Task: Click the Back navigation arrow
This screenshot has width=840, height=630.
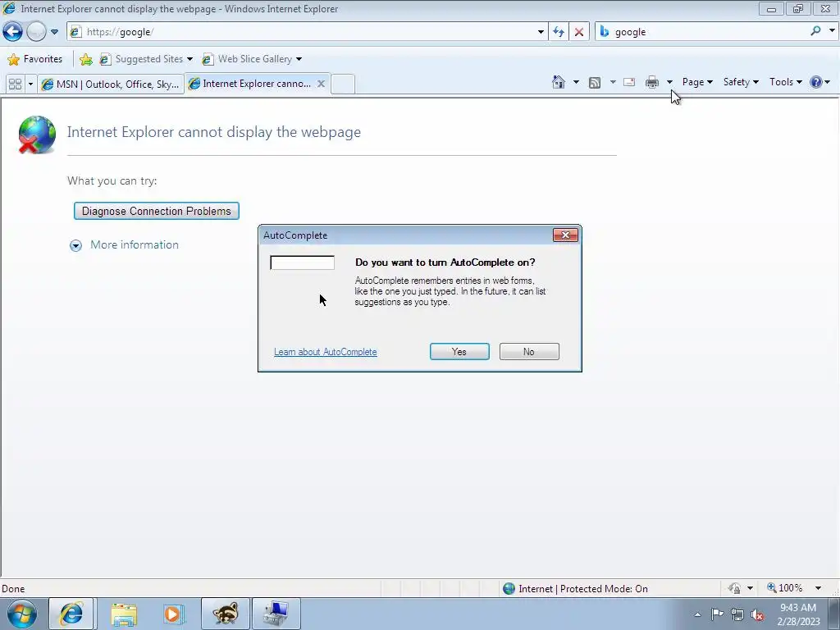Action: point(13,32)
